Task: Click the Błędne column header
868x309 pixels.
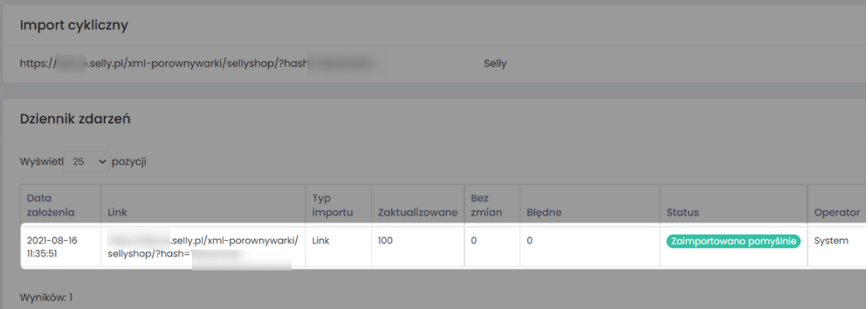Action: (x=545, y=212)
